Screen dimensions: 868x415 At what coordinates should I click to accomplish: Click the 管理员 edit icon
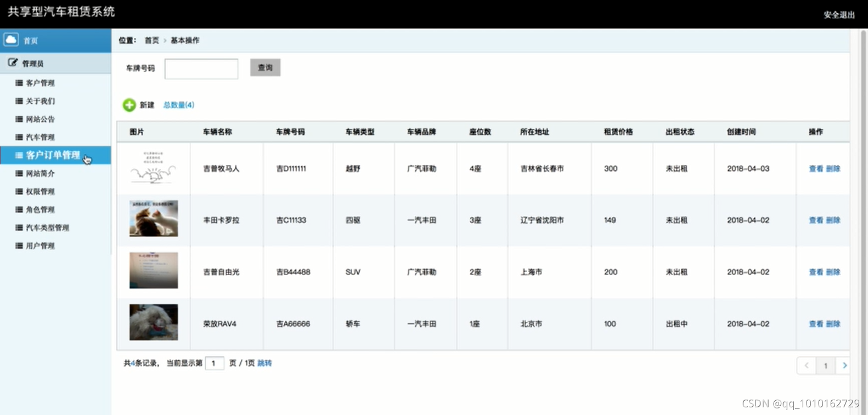[13, 62]
